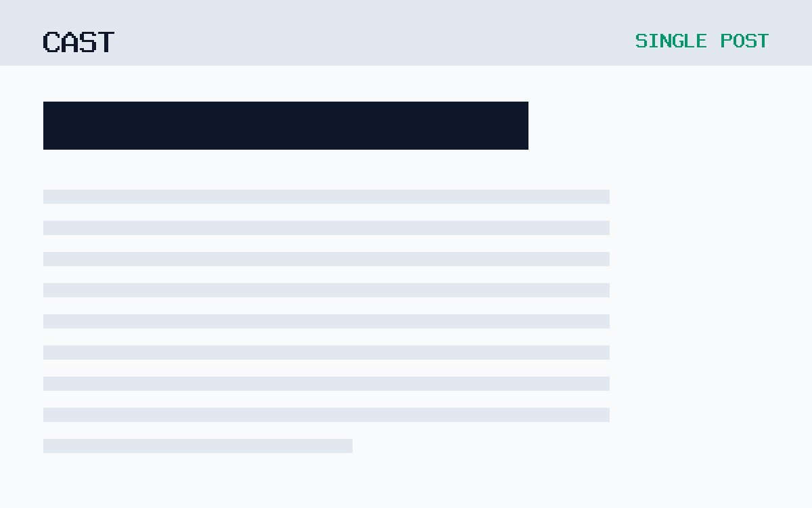Viewport: 812px width, 508px height.
Task: Click blank sidebar area beside the paragraph
Action: click(x=710, y=305)
